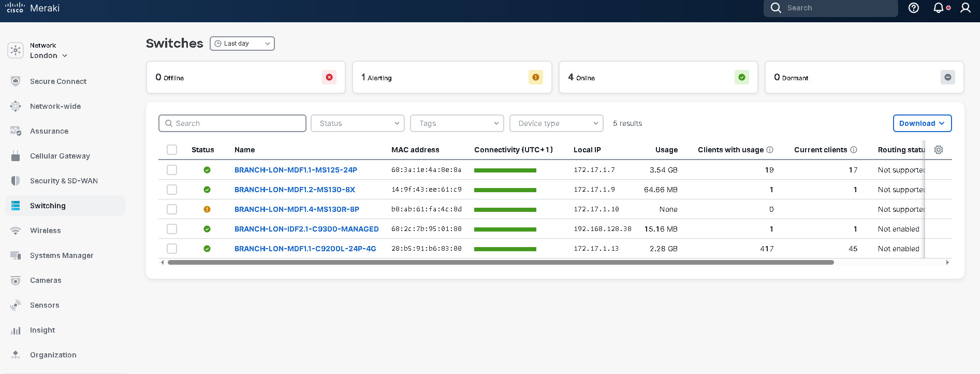980x374 pixels.
Task: Open the user account profile icon
Action: (966, 8)
